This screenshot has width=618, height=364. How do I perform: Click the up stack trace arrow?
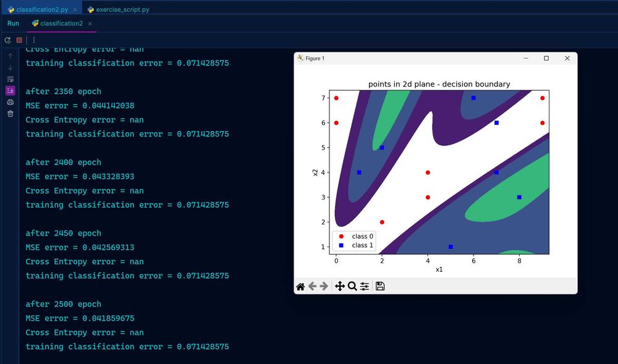11,56
